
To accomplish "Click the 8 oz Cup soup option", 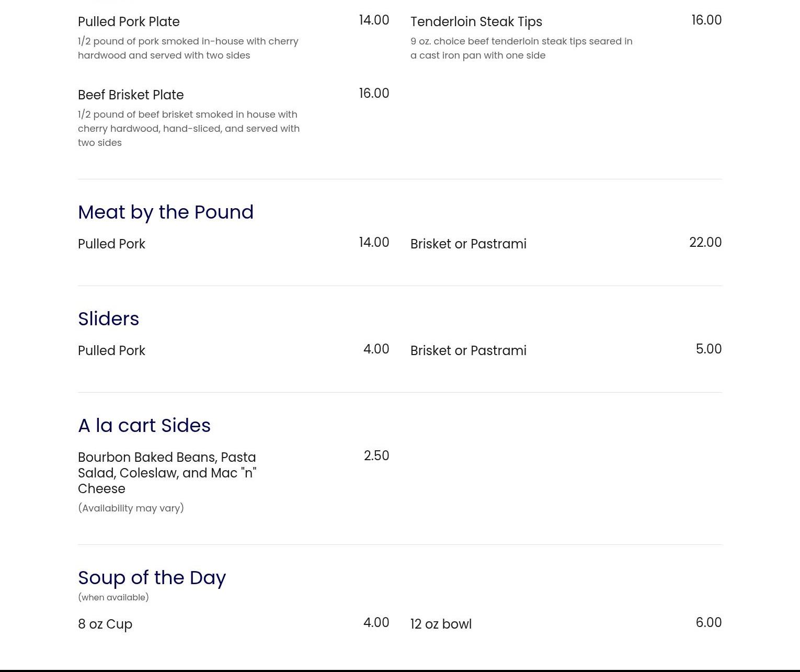I will coord(105,624).
